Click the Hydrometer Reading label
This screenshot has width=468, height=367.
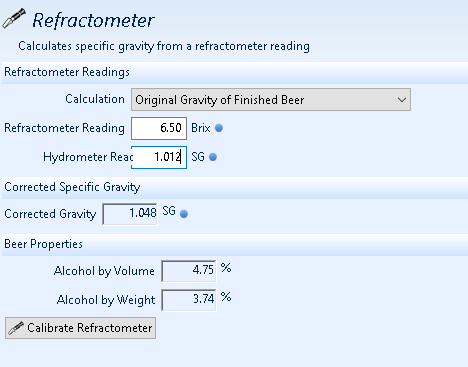click(88, 157)
